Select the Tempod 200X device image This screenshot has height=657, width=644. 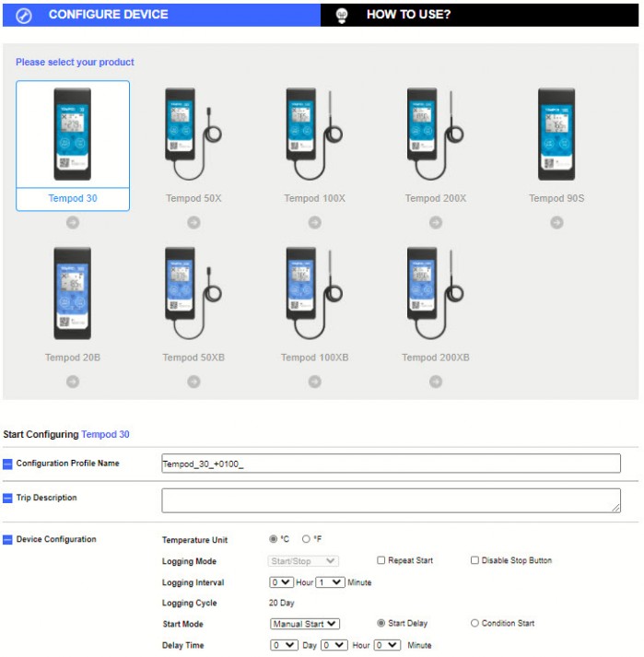[x=436, y=135]
